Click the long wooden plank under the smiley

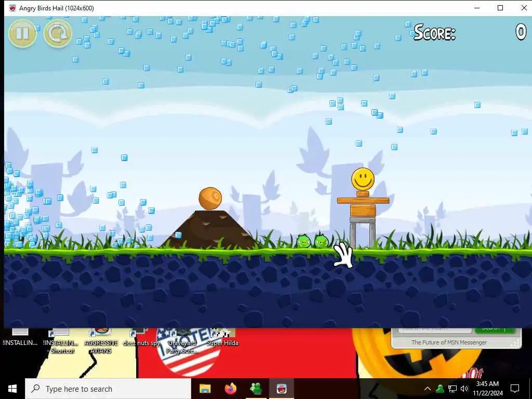(x=363, y=201)
